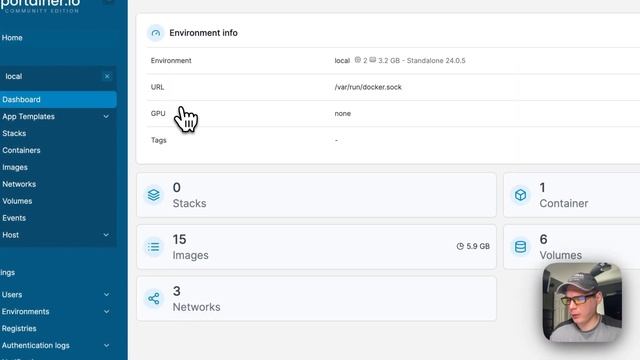Open the Home menu item
The image size is (640, 360).
12,38
